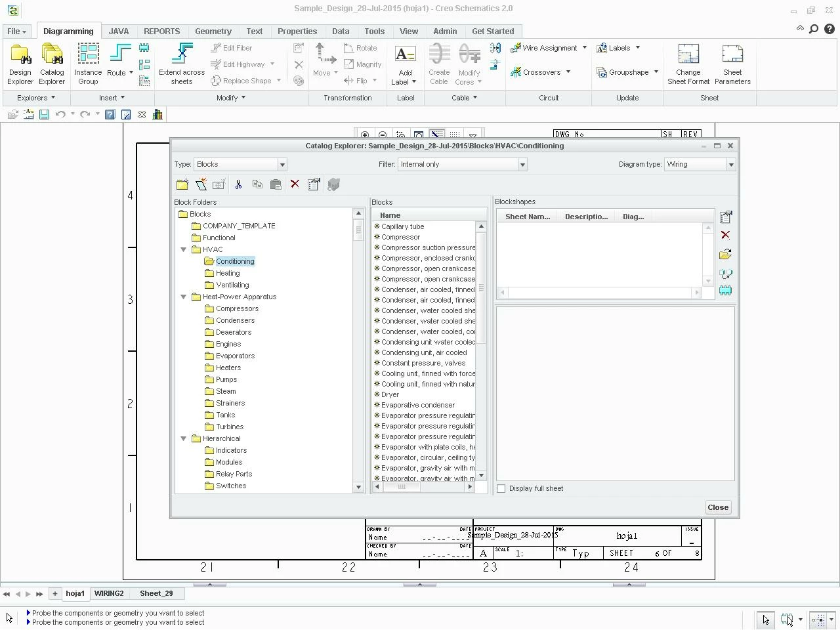This screenshot has height=630, width=840.
Task: Delete blockshape with the red X icon
Action: [x=725, y=235]
